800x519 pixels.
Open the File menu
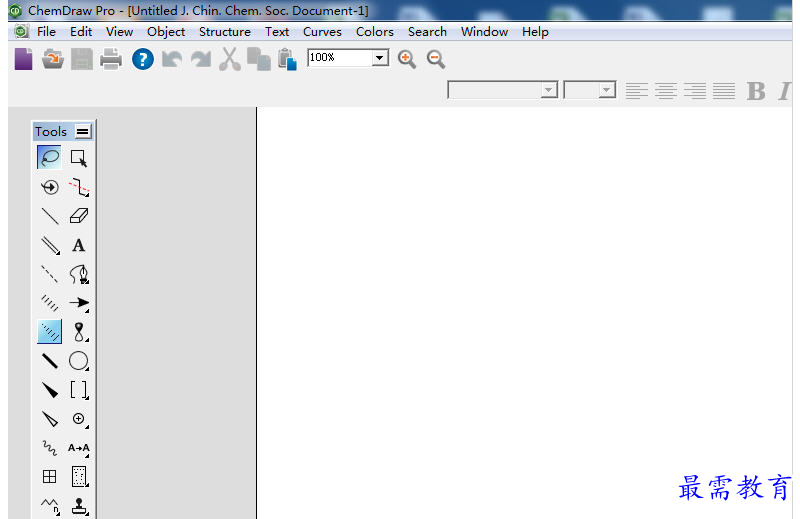click(x=46, y=32)
